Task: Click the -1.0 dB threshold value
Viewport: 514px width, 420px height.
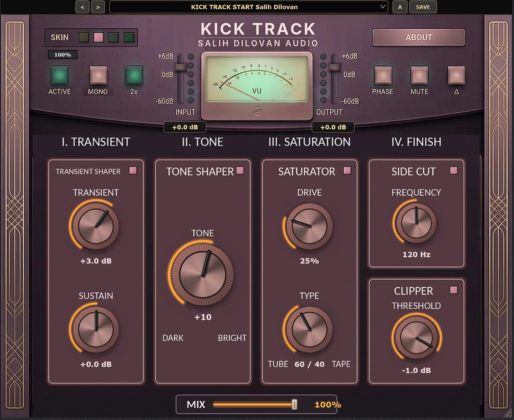Action: pos(416,370)
